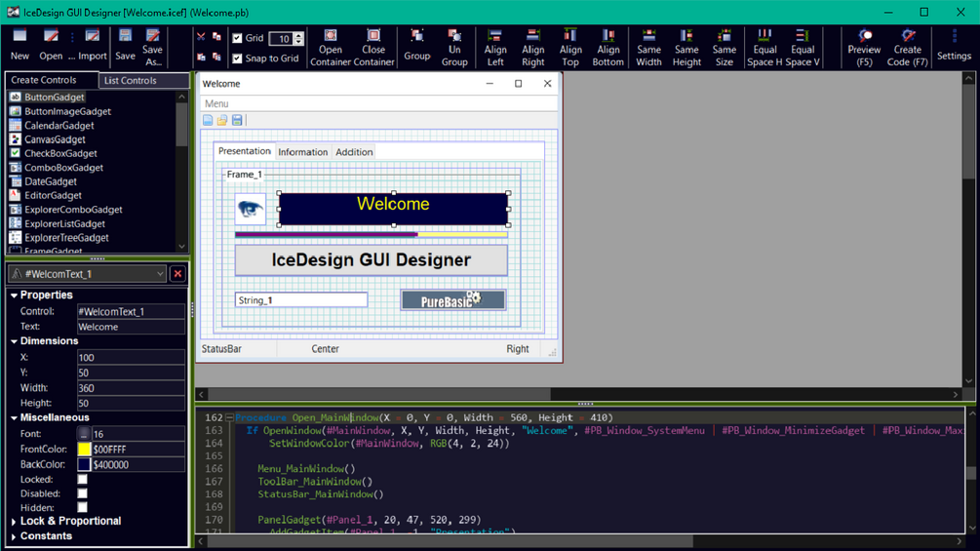This screenshot has width=980, height=551.
Task: Click the open folder icon in Welcome window toolbar
Action: point(222,120)
